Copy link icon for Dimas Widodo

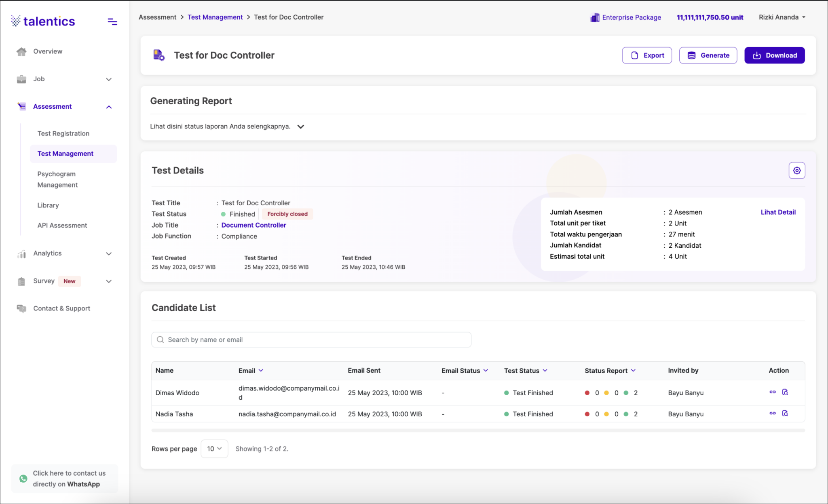pyautogui.click(x=772, y=392)
